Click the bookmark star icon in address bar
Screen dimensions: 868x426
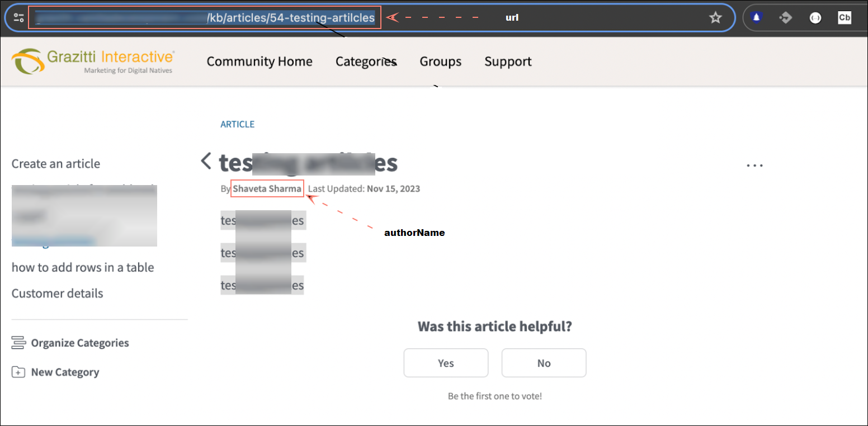[715, 18]
